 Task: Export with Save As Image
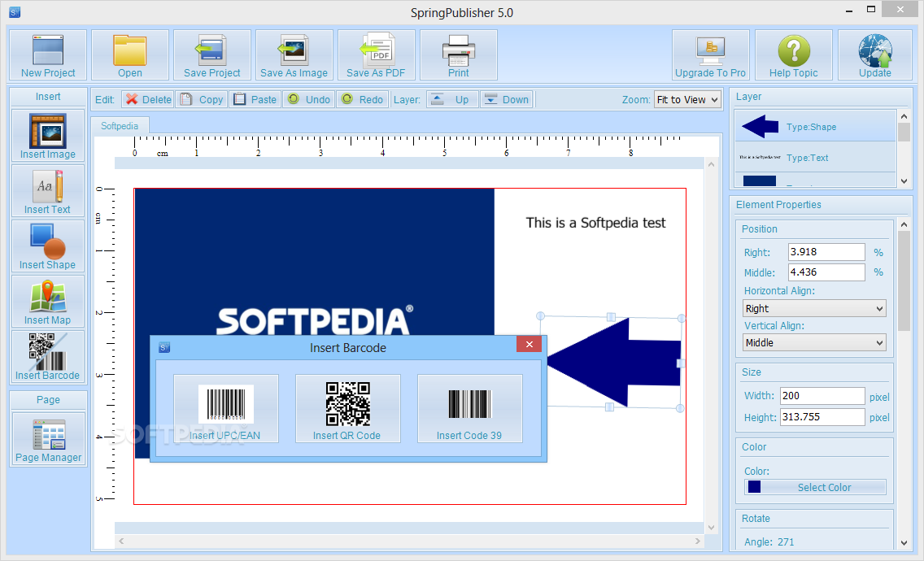coord(294,54)
